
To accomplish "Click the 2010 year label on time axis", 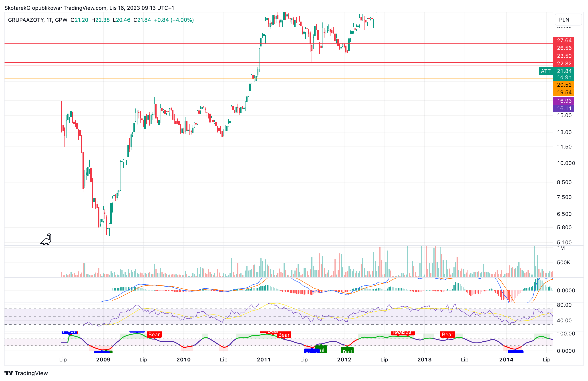I will pyautogui.click(x=183, y=359).
